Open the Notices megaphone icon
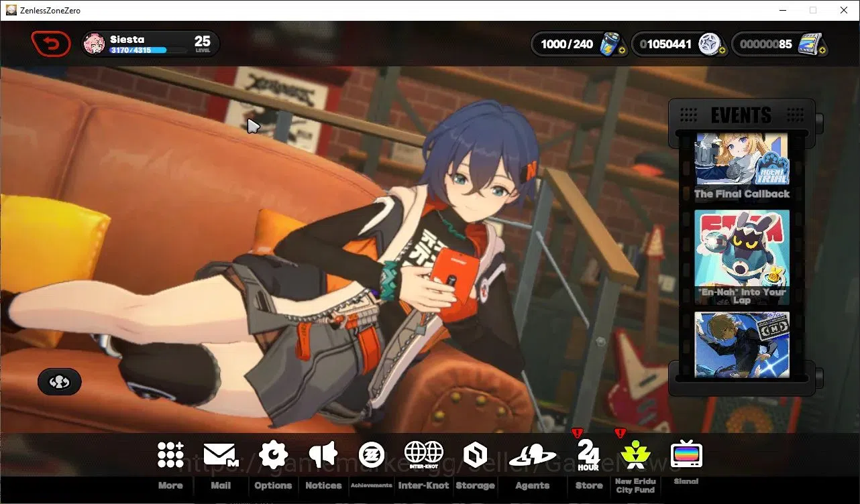This screenshot has height=504, width=860. tap(323, 455)
